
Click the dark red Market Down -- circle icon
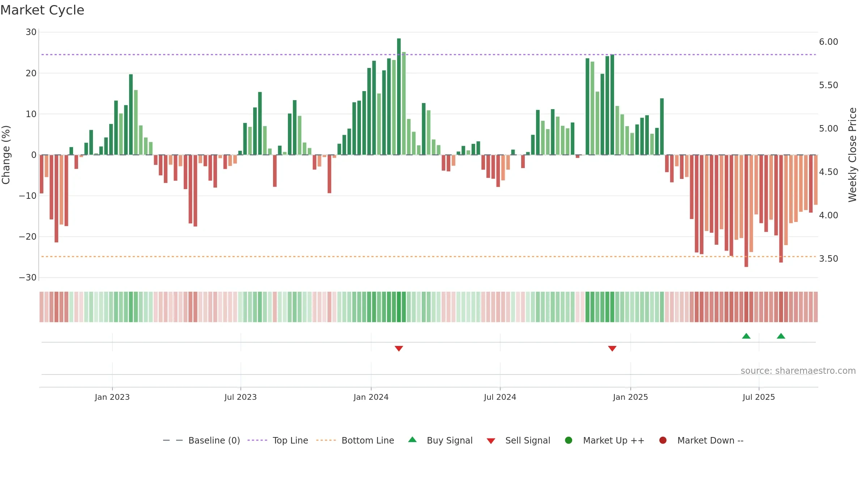tap(663, 440)
